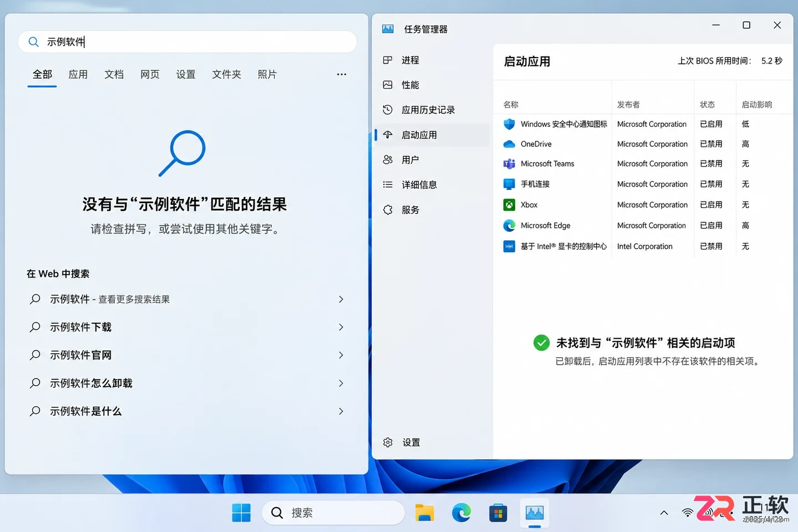Click the search box containing 示例软件
The height and width of the screenshot is (532, 798).
(187, 42)
